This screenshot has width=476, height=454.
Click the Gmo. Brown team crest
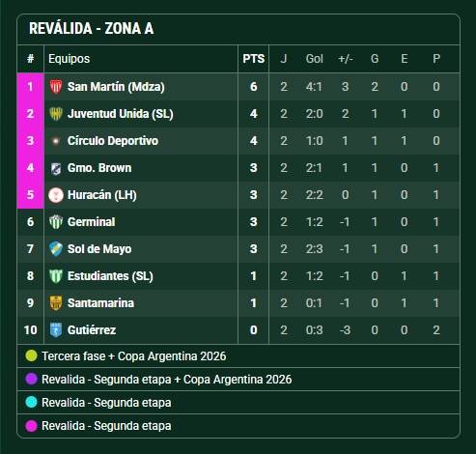click(56, 168)
